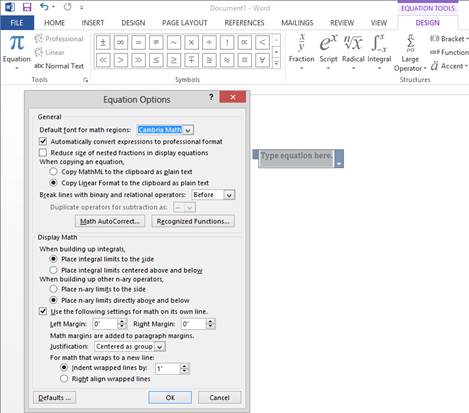Open the Script structures gallery

point(328,52)
